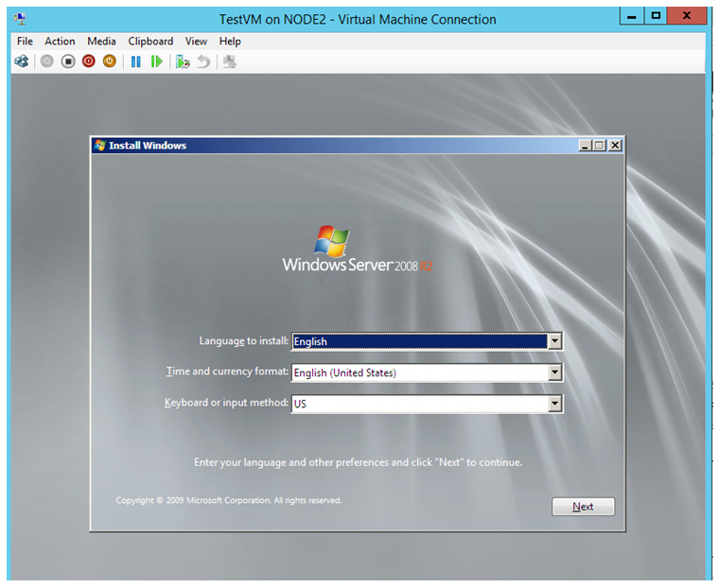Maximize the Virtual Machine Connection window

click(x=656, y=16)
